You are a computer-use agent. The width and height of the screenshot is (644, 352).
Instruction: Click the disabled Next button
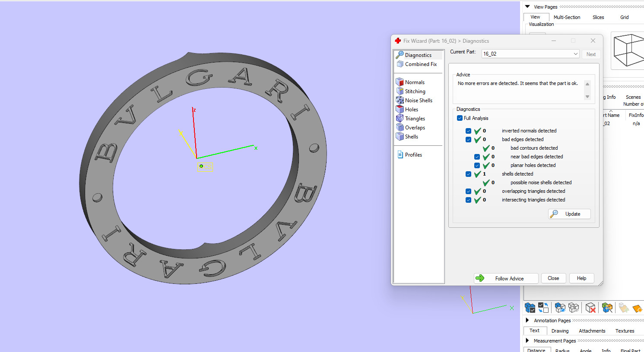point(591,54)
